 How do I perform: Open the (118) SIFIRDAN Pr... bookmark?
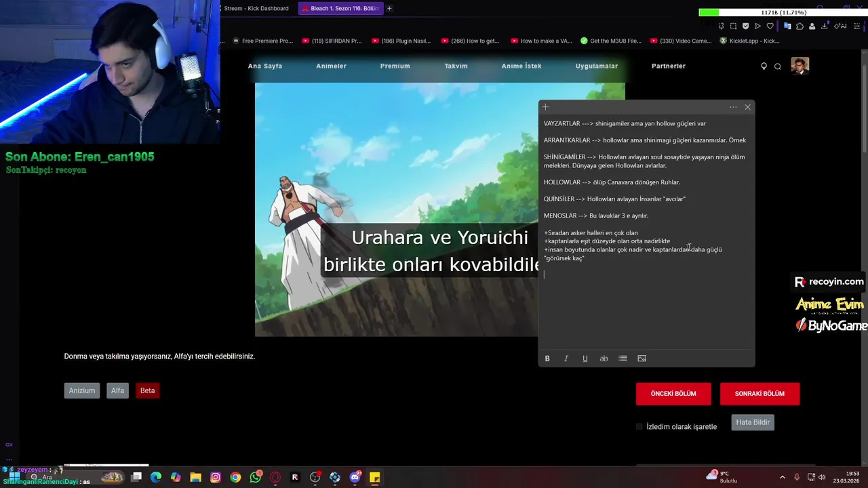coord(332,41)
